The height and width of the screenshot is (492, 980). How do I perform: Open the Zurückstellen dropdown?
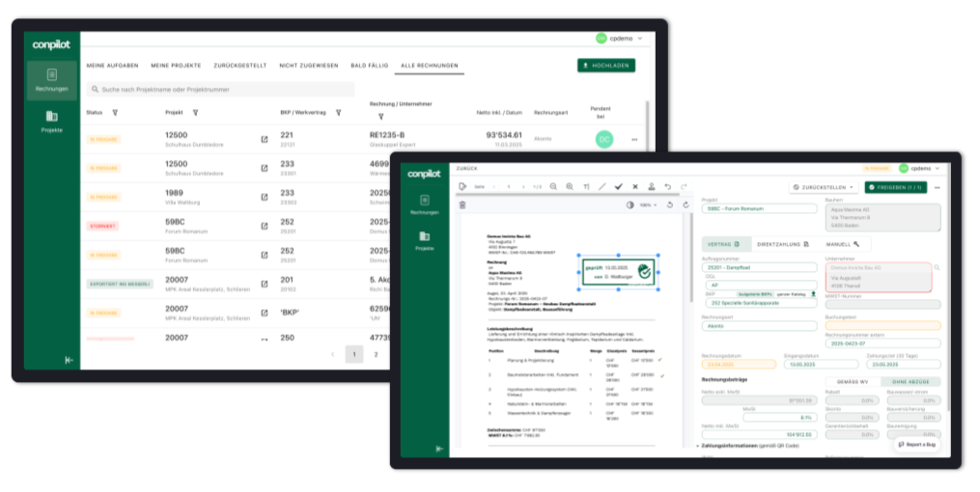pyautogui.click(x=822, y=187)
